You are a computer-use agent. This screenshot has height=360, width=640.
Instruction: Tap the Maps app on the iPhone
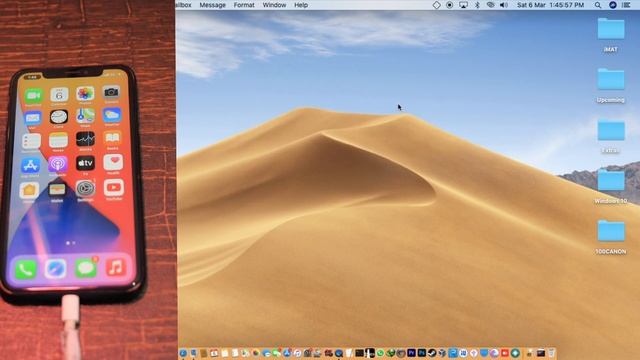click(85, 116)
